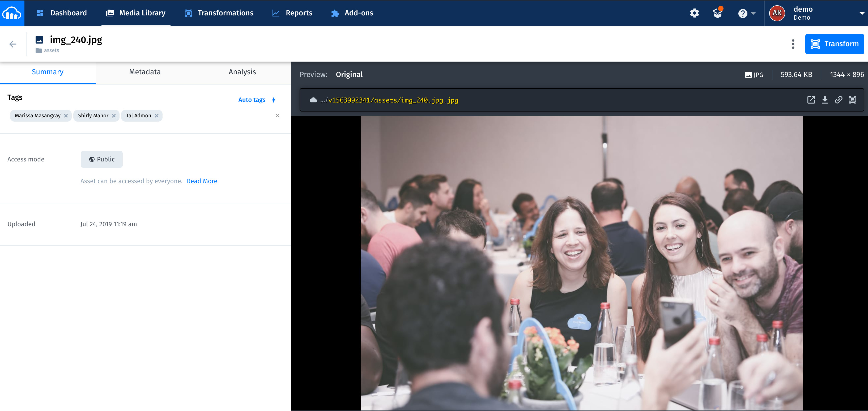Remove the Shirly Manor tag
This screenshot has height=411, width=868.
coord(114,115)
